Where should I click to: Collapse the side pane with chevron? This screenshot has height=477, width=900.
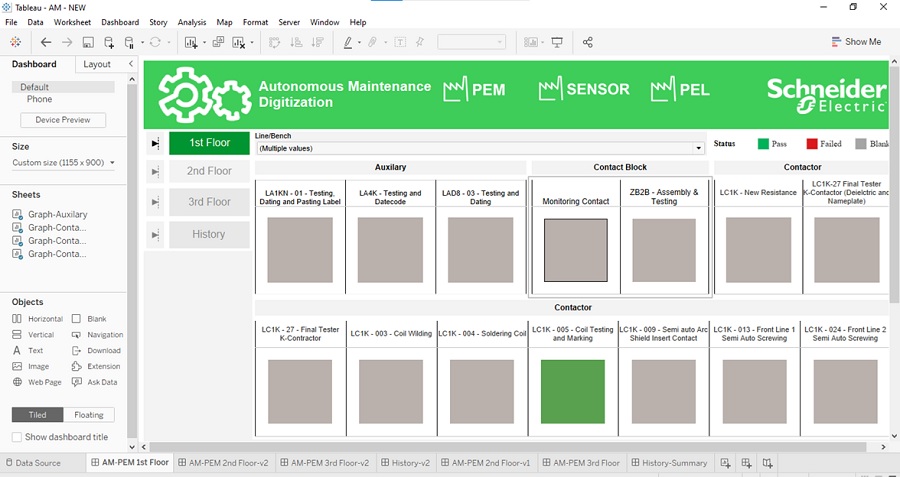pos(131,64)
